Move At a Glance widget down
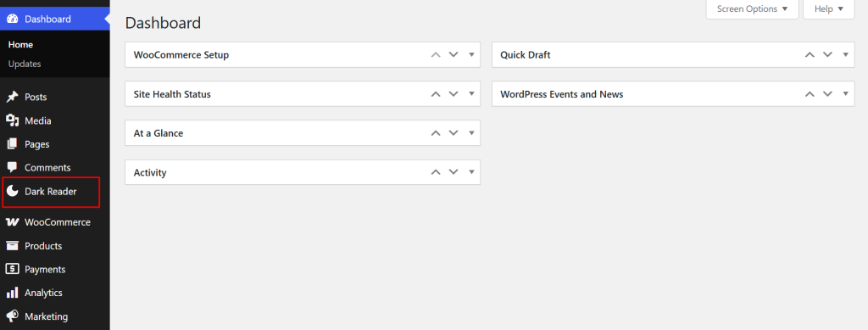The image size is (868, 330). [x=453, y=133]
